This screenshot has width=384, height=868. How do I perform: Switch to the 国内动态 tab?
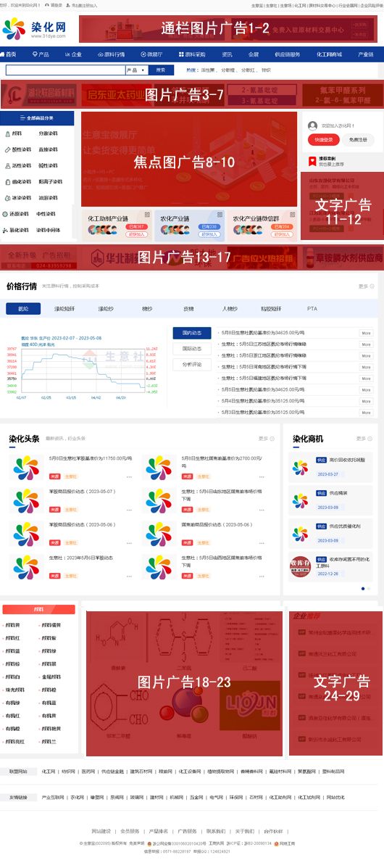192,333
